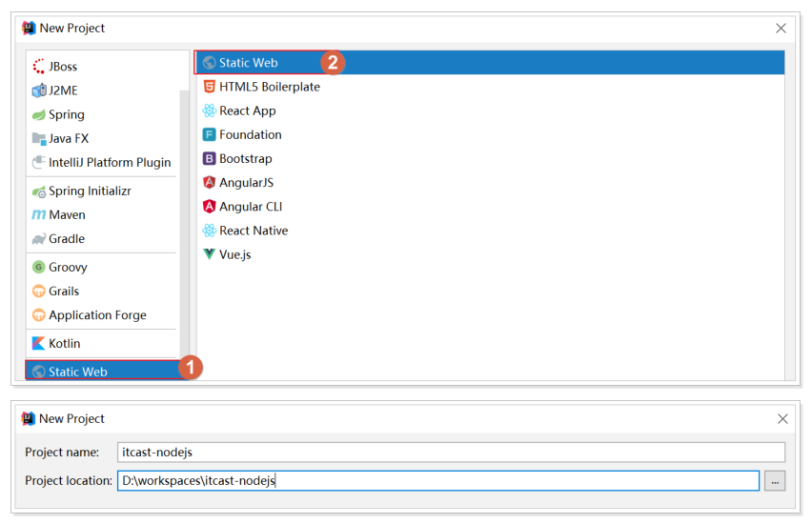Pick Foundation template

click(489, 134)
